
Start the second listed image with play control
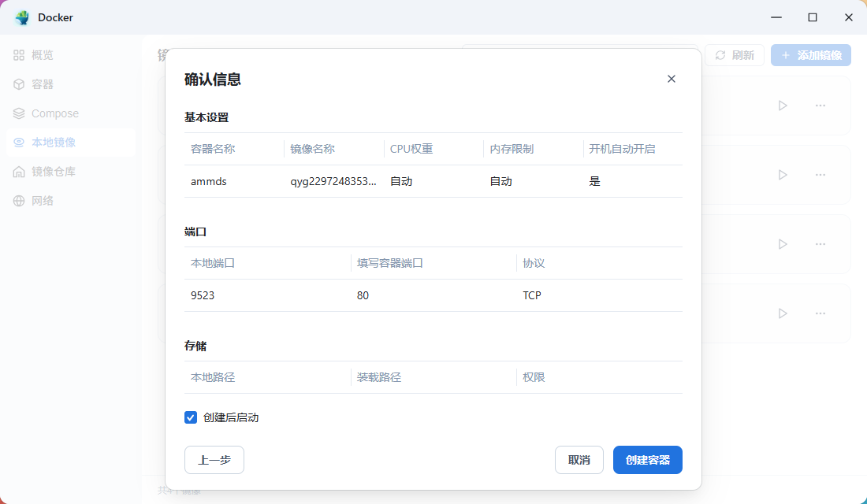783,174
